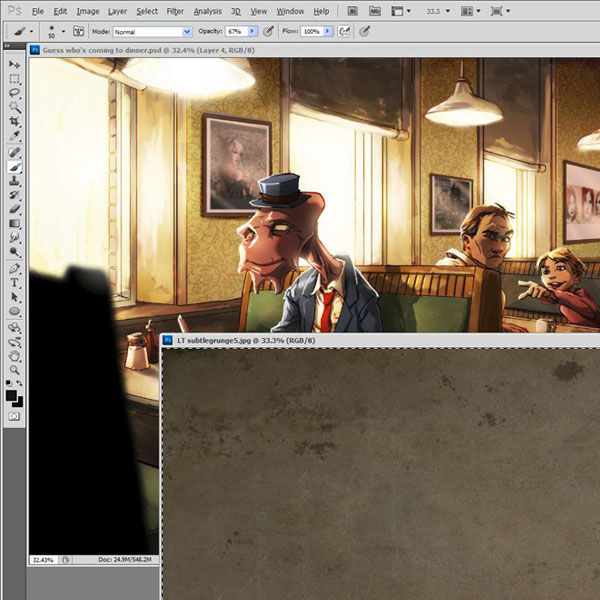Select the Move tool

pyautogui.click(x=15, y=64)
